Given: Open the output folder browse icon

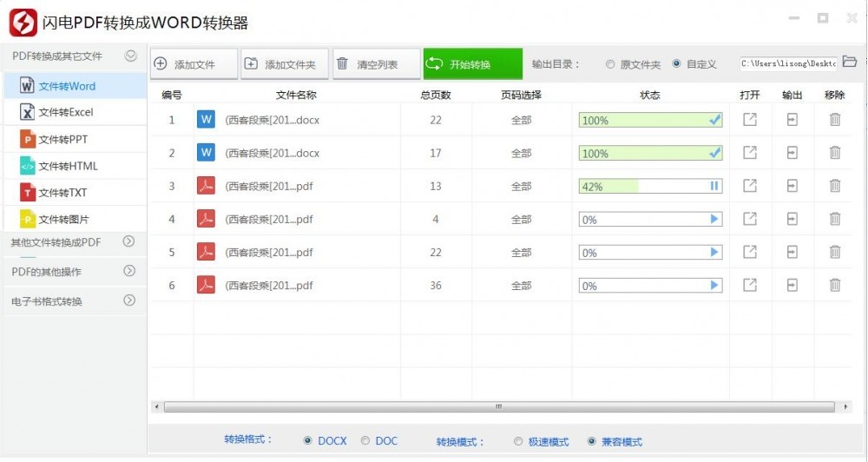Looking at the screenshot, I should [850, 62].
